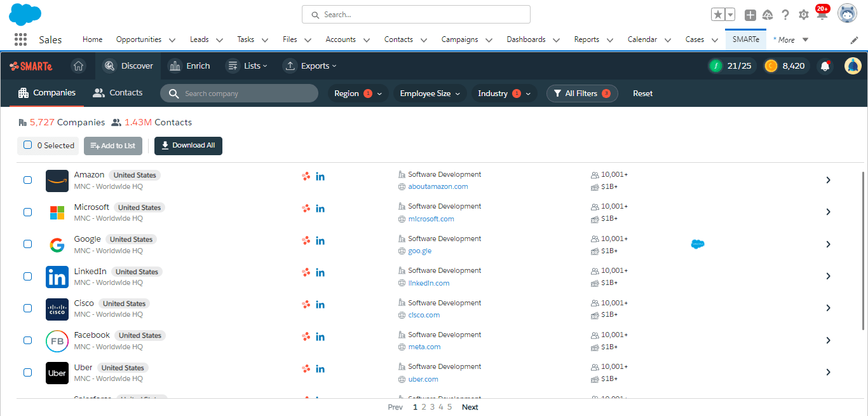This screenshot has height=416, width=868.
Task: Open Uber's LinkedIn profile icon
Action: (320, 368)
